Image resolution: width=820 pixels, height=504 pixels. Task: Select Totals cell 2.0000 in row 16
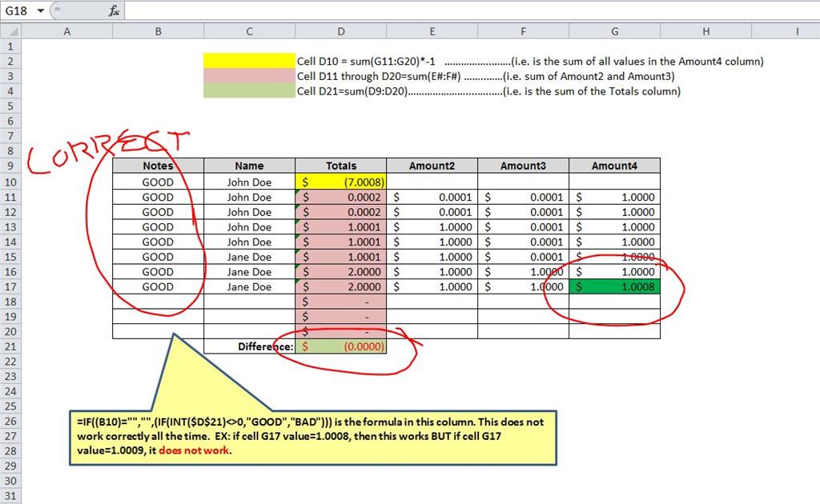(341, 271)
